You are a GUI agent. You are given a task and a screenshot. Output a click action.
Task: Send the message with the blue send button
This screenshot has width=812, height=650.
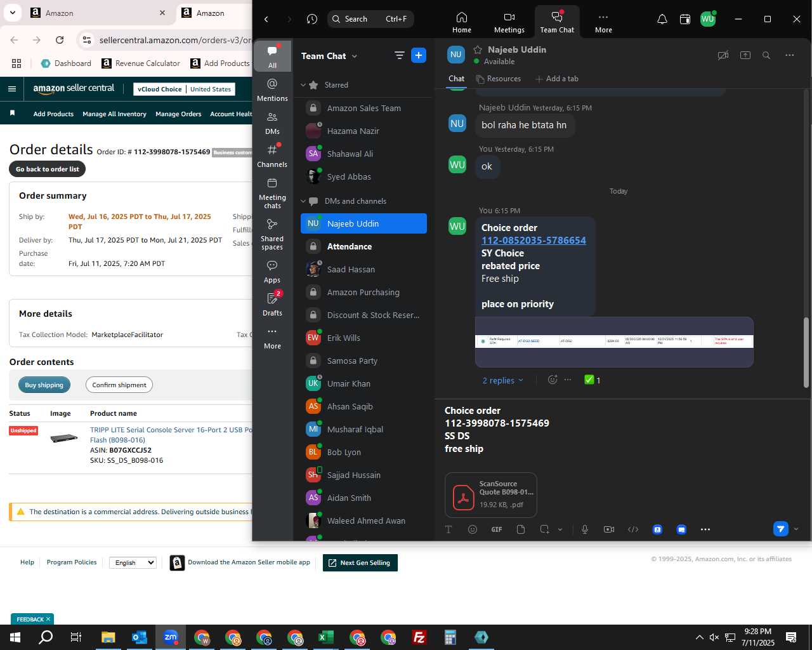coord(780,529)
